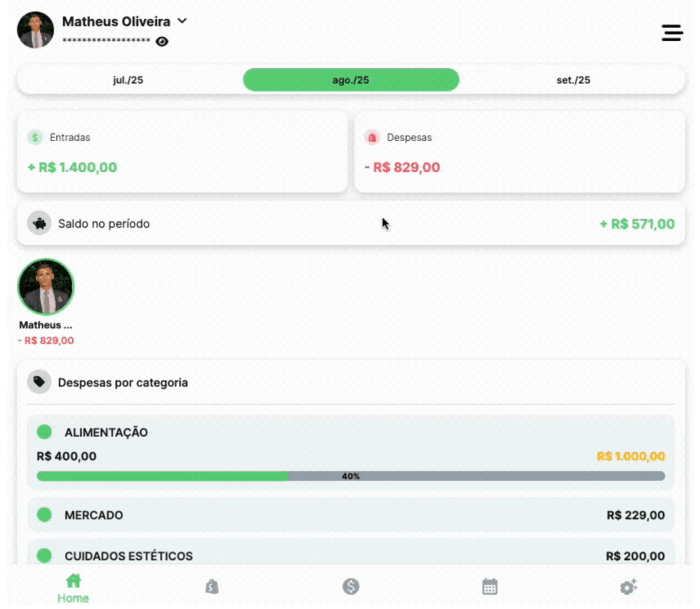The height and width of the screenshot is (609, 700).
Task: Click the MERCADO green color dot
Action: (44, 515)
